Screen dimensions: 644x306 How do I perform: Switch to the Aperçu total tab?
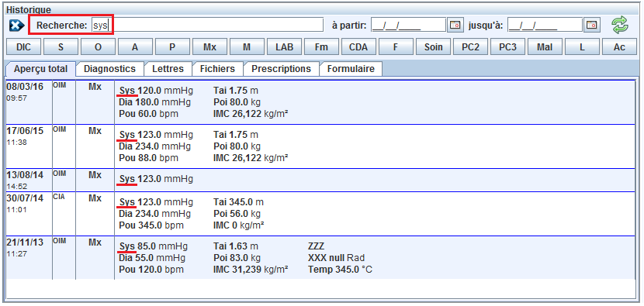tap(40, 69)
